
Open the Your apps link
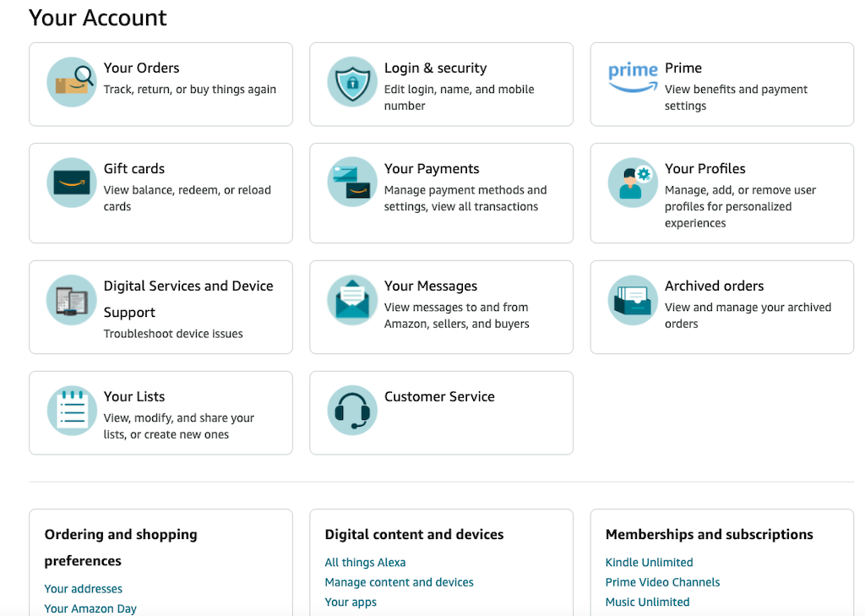[x=351, y=602]
